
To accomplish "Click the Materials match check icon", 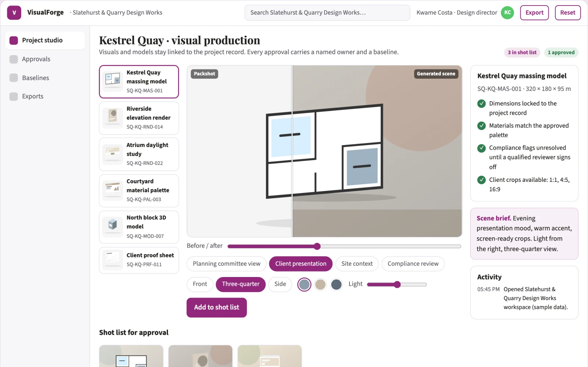I will (481, 126).
